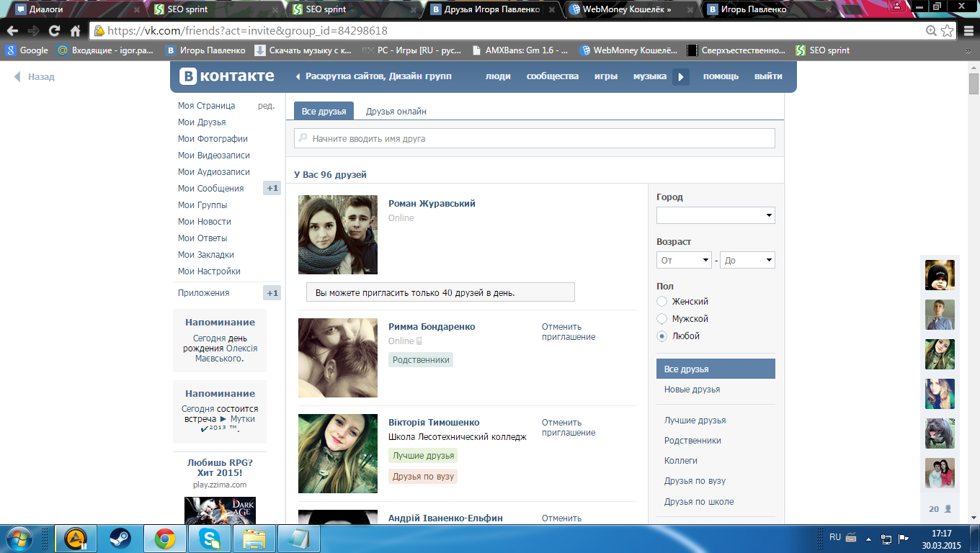Open AIMP player from taskbar
980x553 pixels.
pos(76,538)
